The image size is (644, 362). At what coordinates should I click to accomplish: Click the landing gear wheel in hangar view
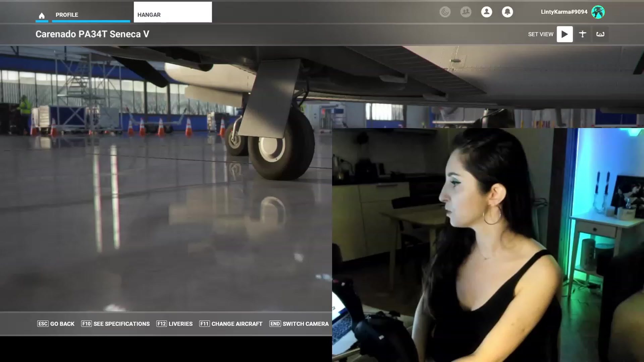[x=281, y=146]
